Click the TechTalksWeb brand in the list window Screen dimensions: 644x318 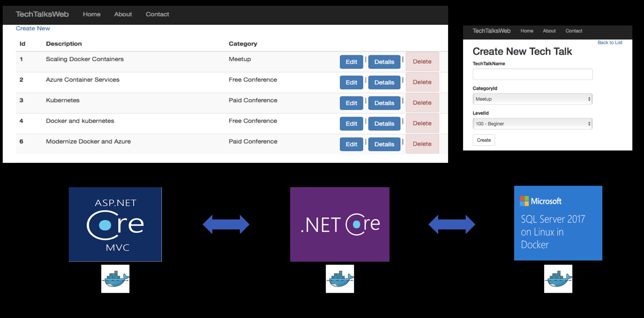(x=42, y=14)
